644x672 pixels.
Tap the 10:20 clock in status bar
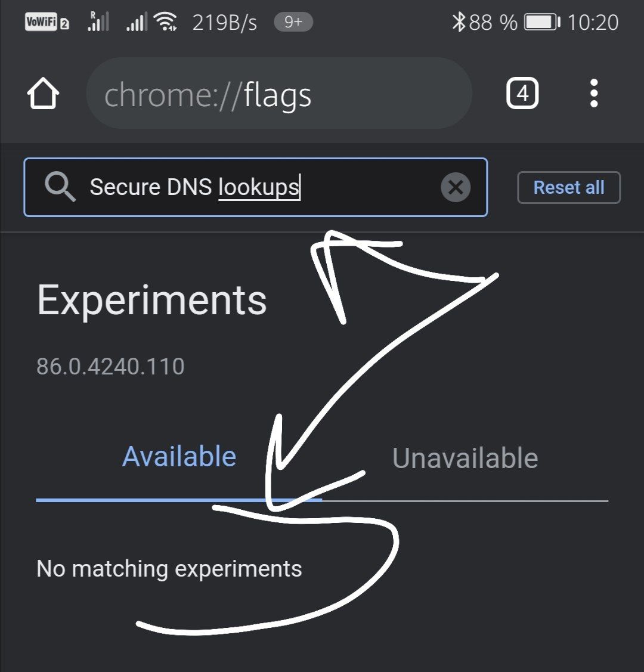(593, 23)
